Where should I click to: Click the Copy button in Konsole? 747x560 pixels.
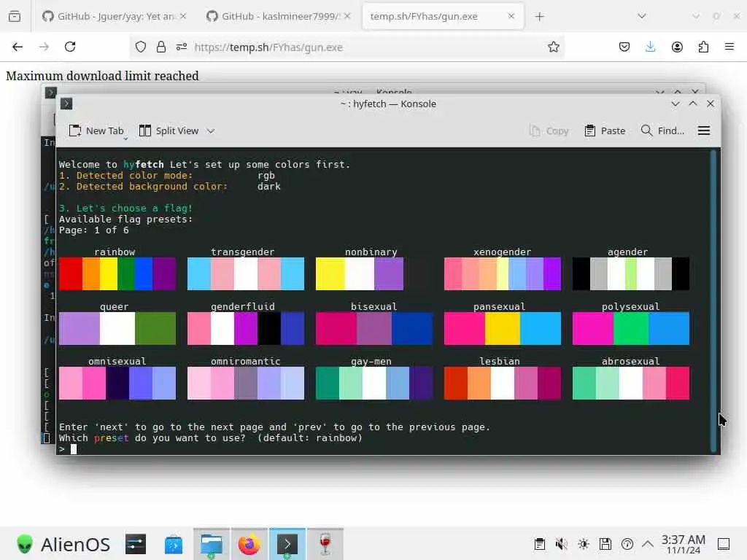(x=549, y=131)
